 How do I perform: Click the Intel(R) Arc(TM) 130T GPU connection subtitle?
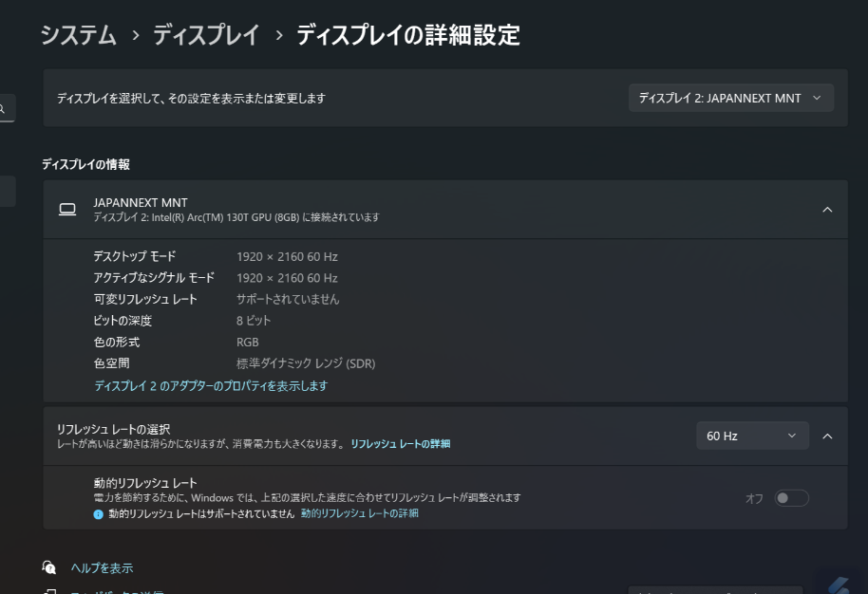coord(236,217)
